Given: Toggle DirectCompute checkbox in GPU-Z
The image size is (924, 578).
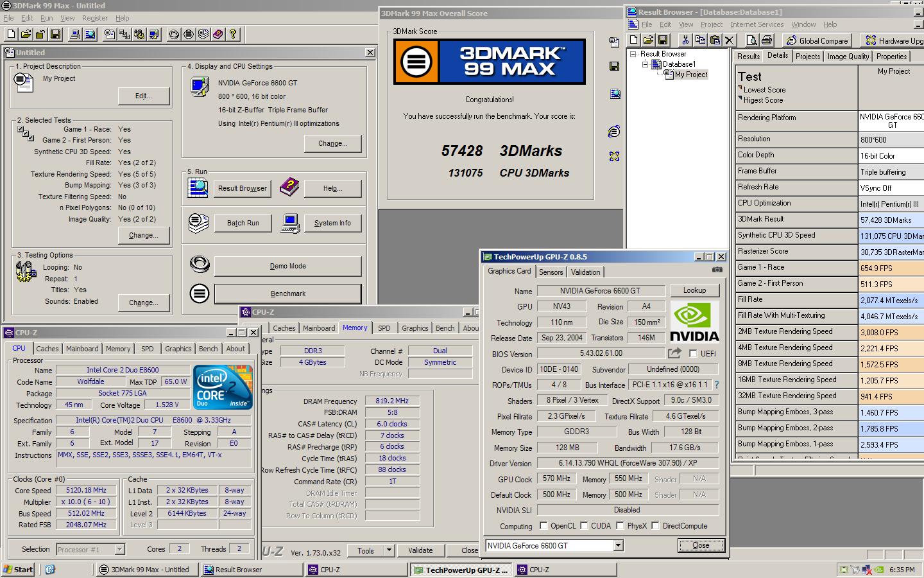Looking at the screenshot, I should pyautogui.click(x=655, y=525).
